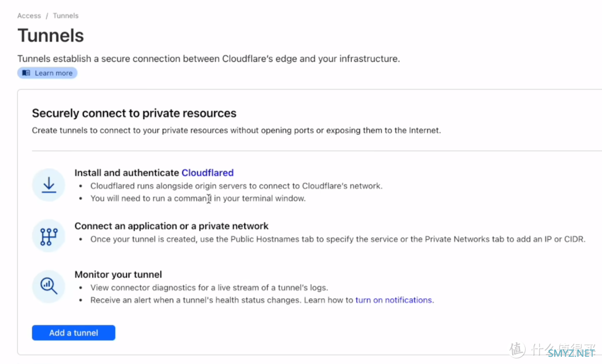Click the Tunnels page heading
Viewport: 602px width, 364px height.
click(x=51, y=35)
